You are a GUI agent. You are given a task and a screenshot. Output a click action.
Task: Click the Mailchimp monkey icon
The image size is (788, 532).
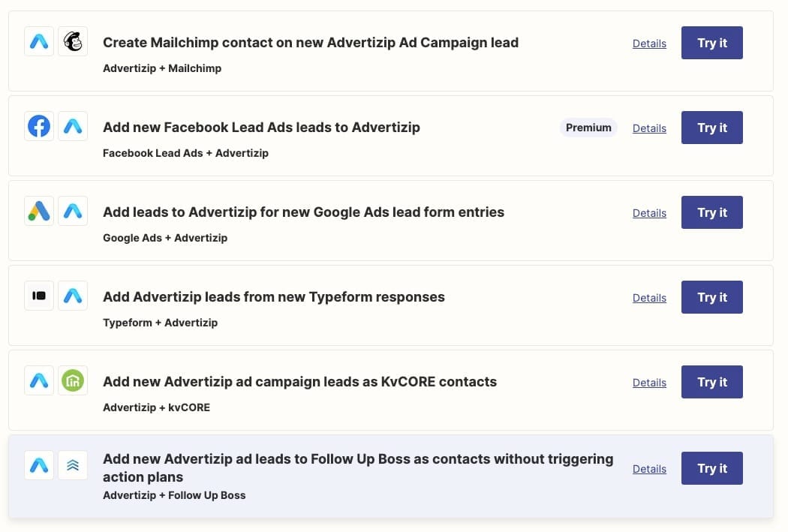[73, 42]
